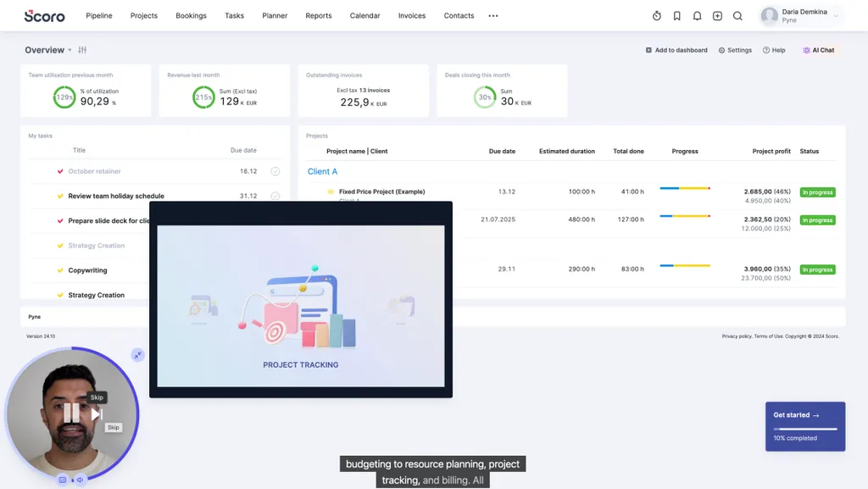This screenshot has width=868, height=489.
Task: Open dashboard Settings
Action: click(x=735, y=50)
